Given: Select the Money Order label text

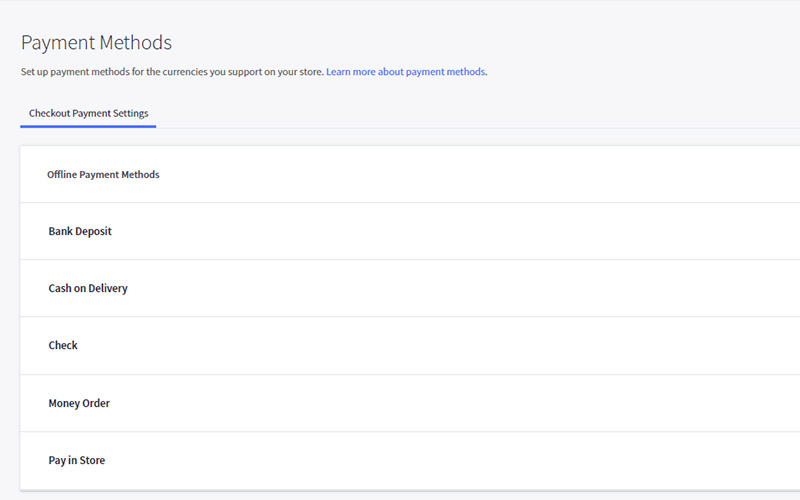Looking at the screenshot, I should coord(79,403).
